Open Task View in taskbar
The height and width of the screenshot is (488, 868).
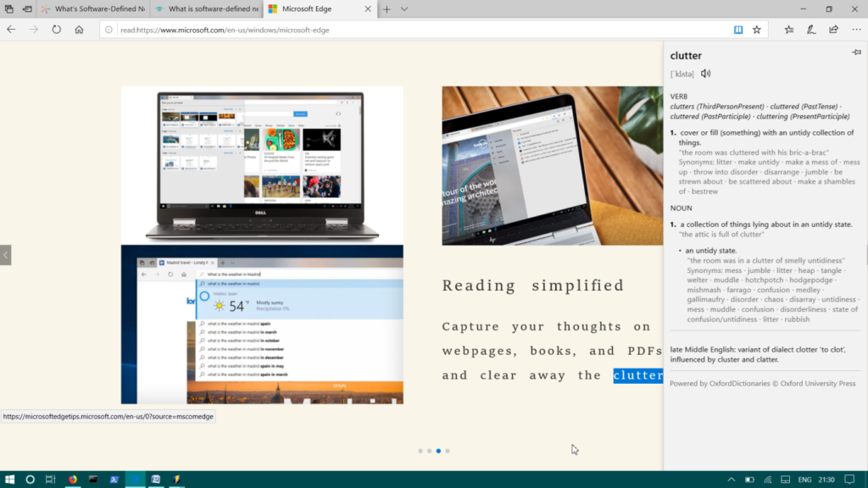(50, 480)
